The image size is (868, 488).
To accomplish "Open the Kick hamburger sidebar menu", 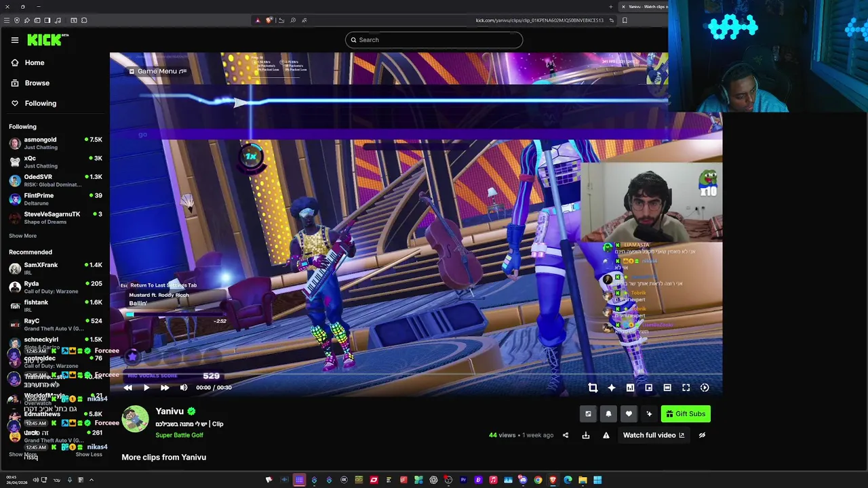I will coord(15,40).
